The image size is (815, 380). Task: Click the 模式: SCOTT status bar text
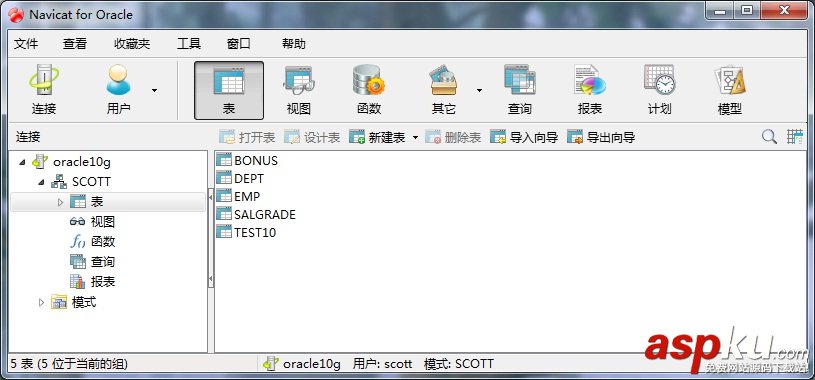point(458,364)
